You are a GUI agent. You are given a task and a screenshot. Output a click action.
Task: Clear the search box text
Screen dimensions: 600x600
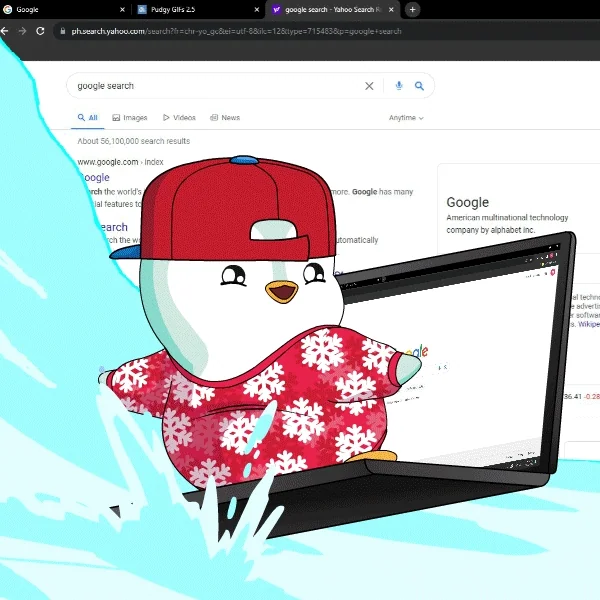[x=369, y=86]
